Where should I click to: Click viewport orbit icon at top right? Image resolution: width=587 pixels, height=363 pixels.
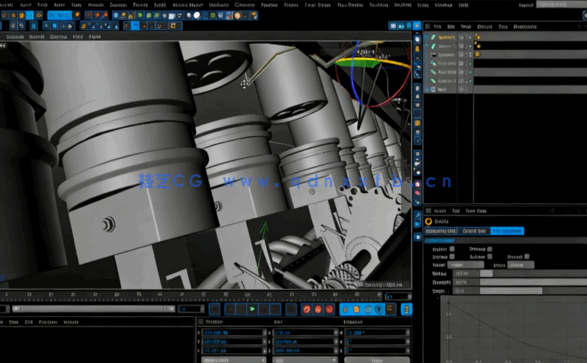tap(409, 26)
